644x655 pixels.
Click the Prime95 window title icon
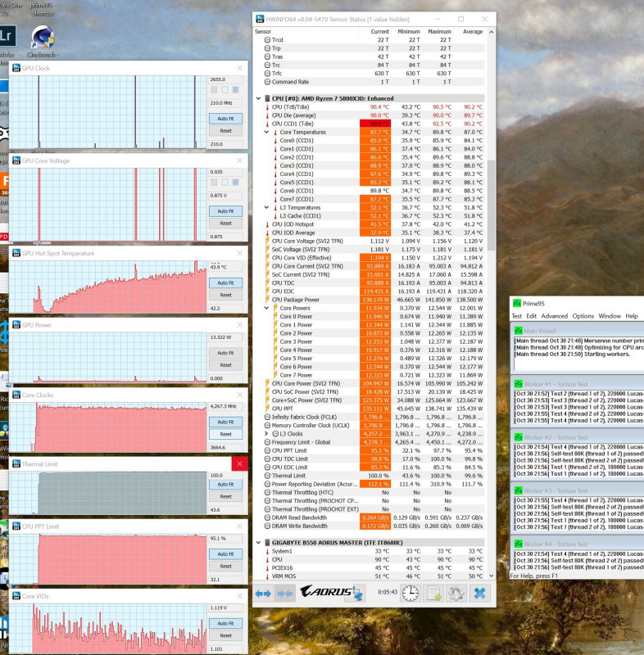pyautogui.click(x=517, y=304)
